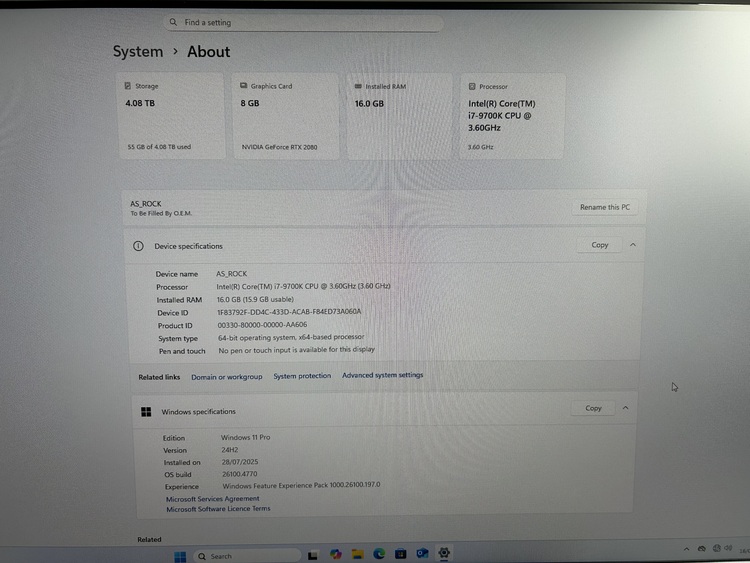Viewport: 750px width, 563px height.
Task: Click the To Be Filled By O.E.M. text
Action: 161,213
